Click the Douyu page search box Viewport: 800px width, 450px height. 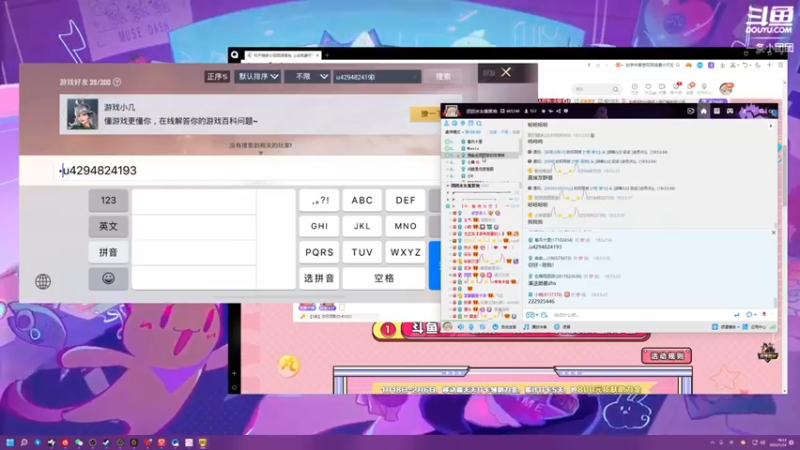(596, 89)
